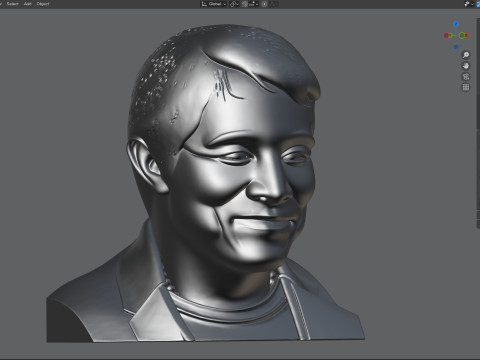Click the right red axis gizmo circle
This screenshot has height=360, width=480.
click(x=466, y=35)
